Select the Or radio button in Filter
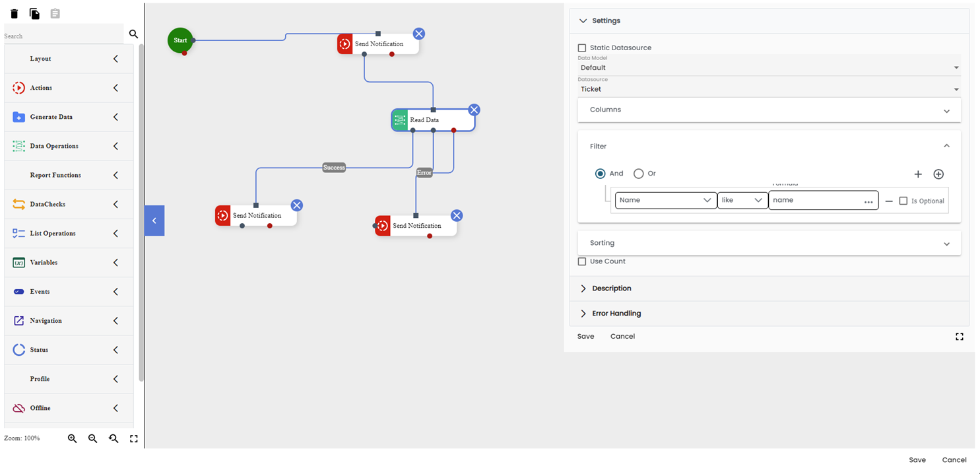This screenshot has width=980, height=474. tap(637, 174)
